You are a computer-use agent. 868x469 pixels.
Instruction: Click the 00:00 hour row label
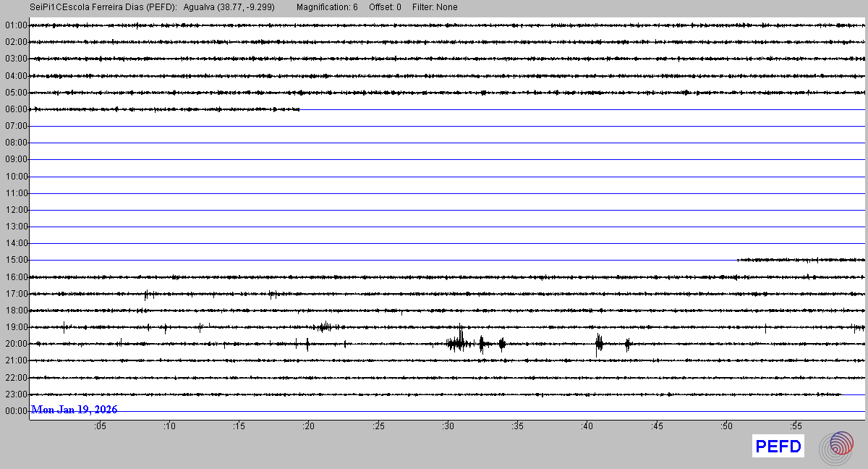pos(16,411)
